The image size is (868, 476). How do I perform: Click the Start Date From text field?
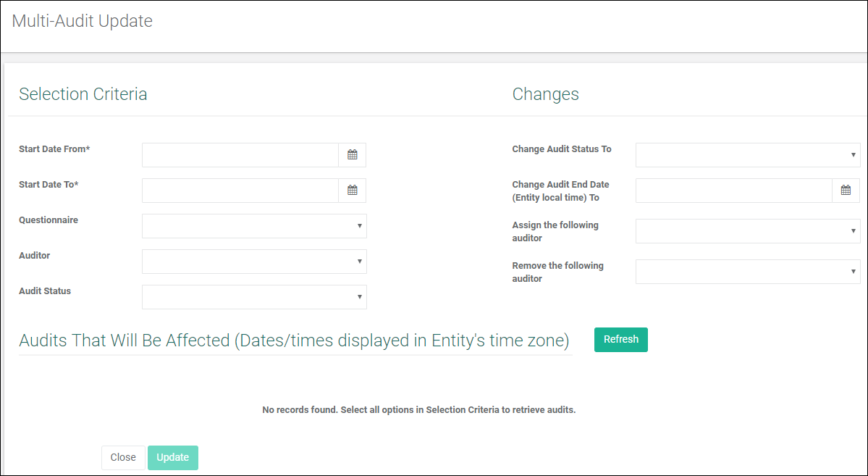[239, 154]
